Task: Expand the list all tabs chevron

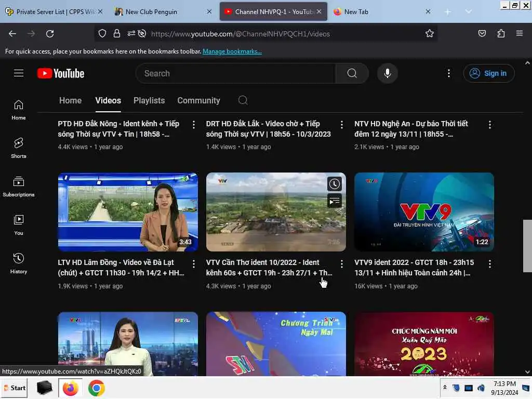Action: pos(469,11)
